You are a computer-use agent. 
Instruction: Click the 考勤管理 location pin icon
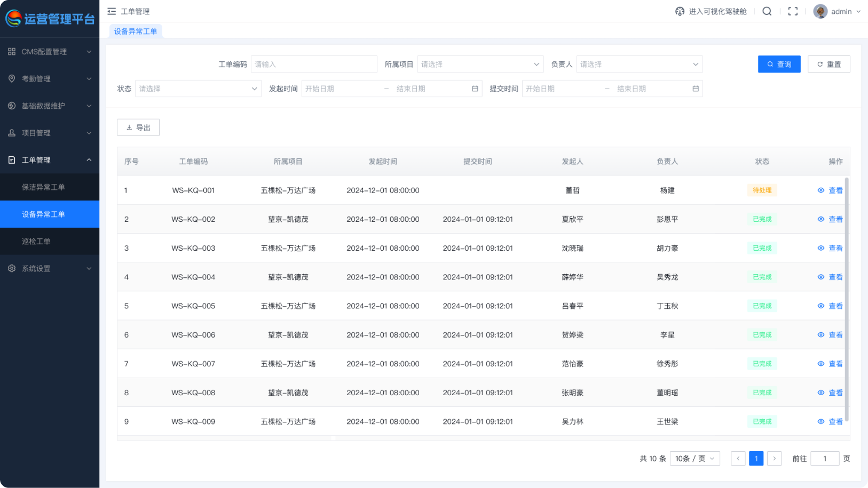coord(12,78)
